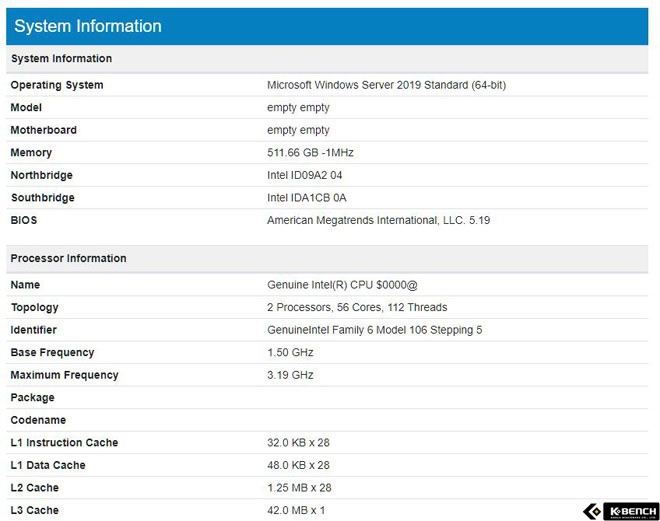Click the processor Name label
The image size is (660, 521).
click(25, 285)
